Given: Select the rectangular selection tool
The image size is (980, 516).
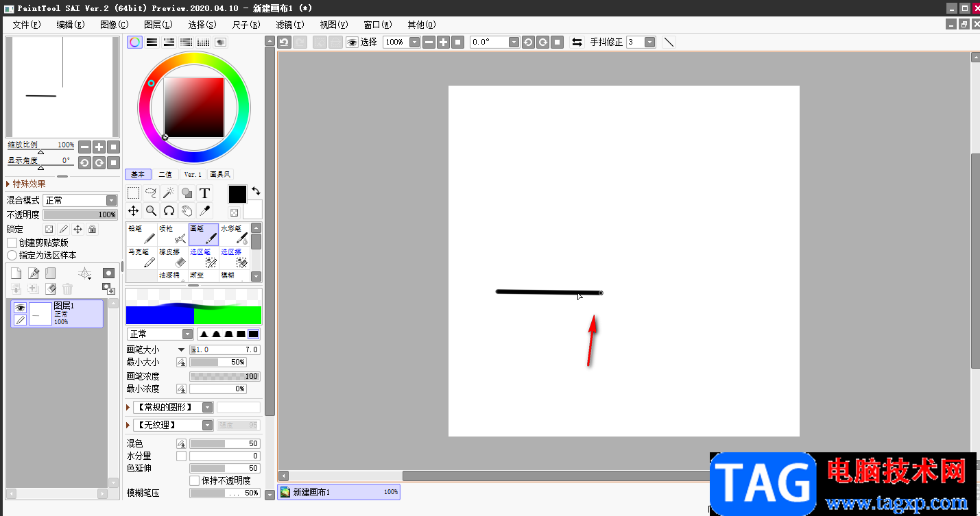Looking at the screenshot, I should click(x=134, y=193).
